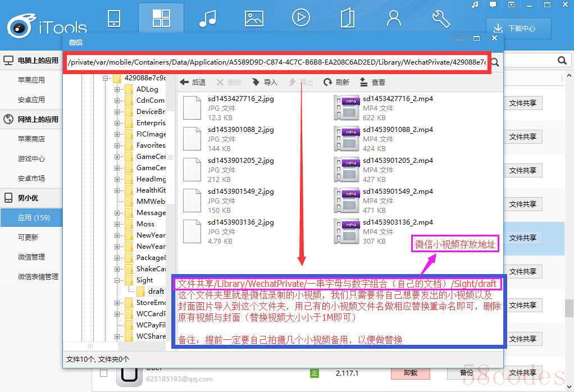Collapse the 429088e7c9 folder node

106,78
